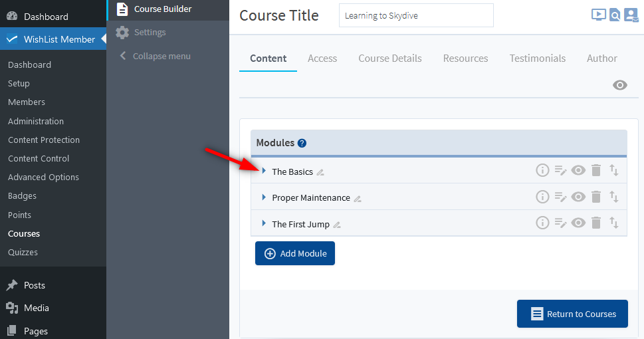The height and width of the screenshot is (339, 644).
Task: Expand The Basics module
Action: click(264, 171)
